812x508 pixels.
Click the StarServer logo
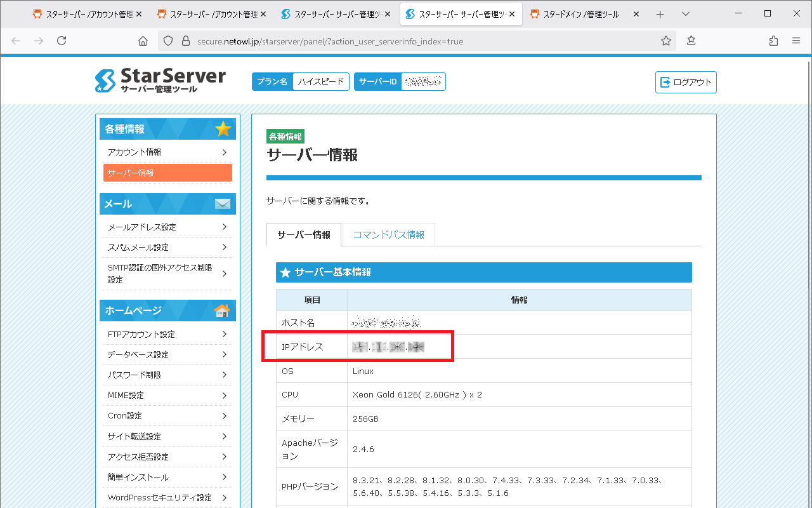160,81
